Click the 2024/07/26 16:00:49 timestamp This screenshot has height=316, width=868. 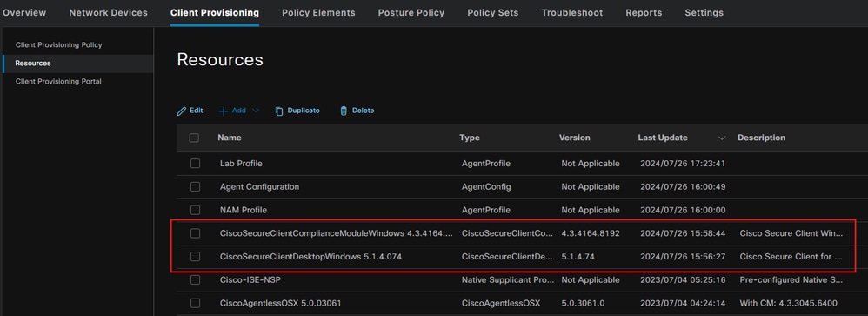tap(683, 187)
